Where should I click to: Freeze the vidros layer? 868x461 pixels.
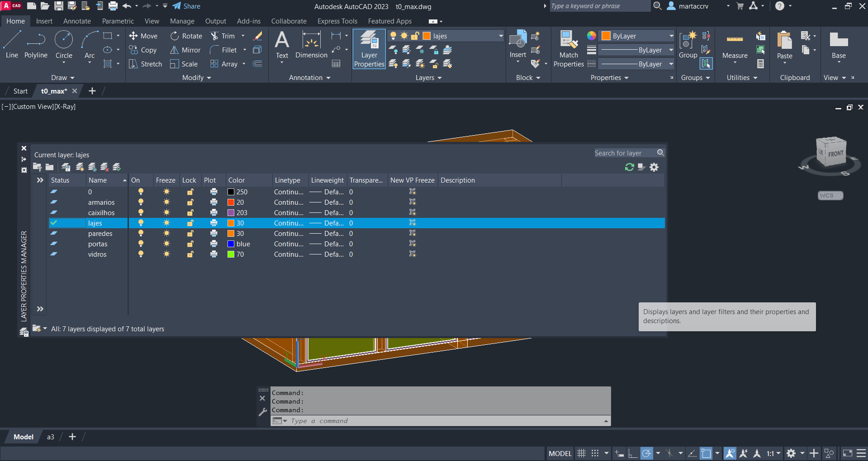tap(166, 254)
